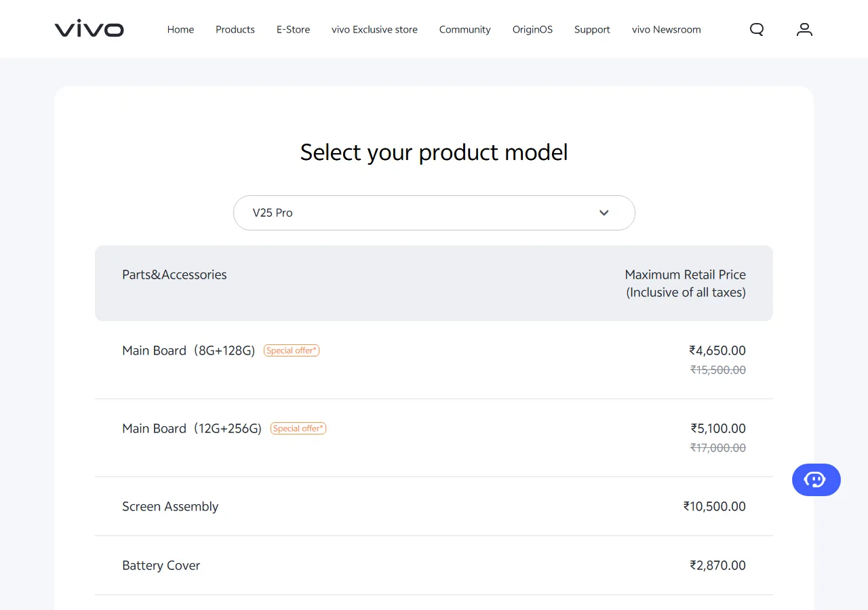Screen dimensions: 868x610
Task: Open the E-Store menu item
Action: point(293,29)
